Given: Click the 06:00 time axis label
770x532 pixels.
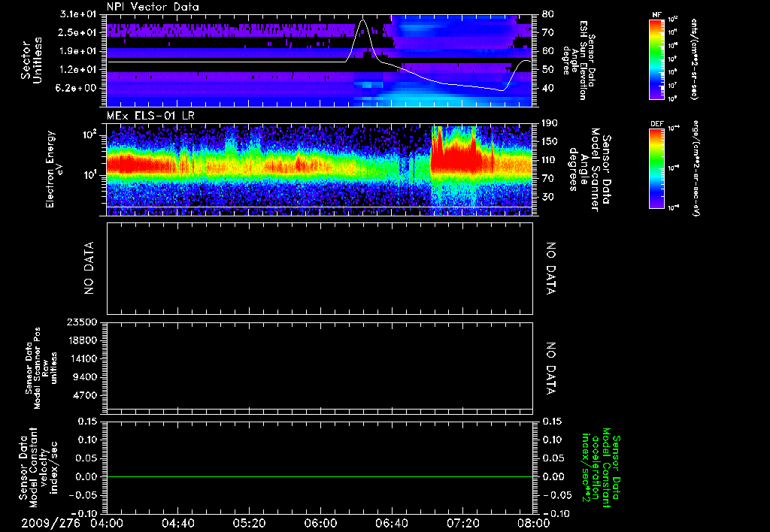Looking at the screenshot, I should [320, 523].
